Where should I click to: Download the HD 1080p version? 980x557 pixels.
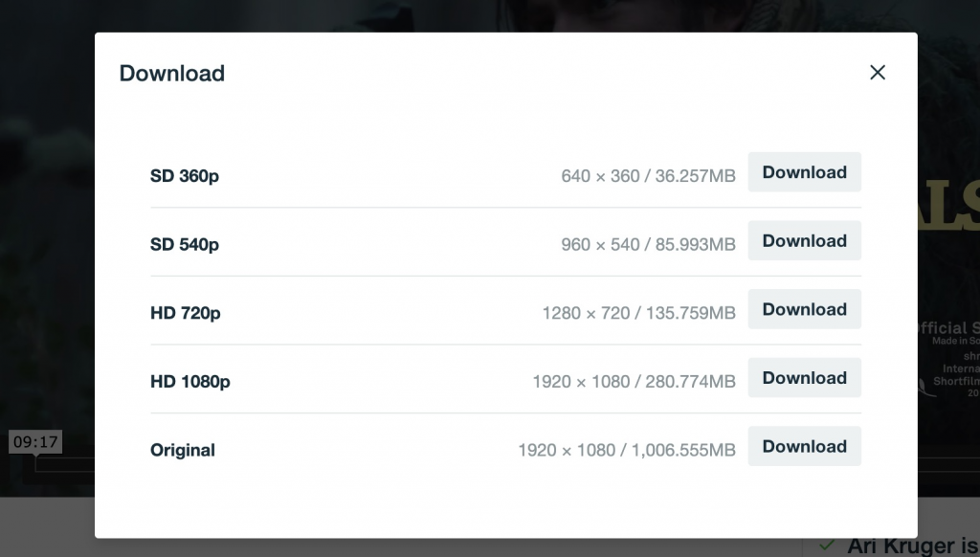tap(804, 378)
